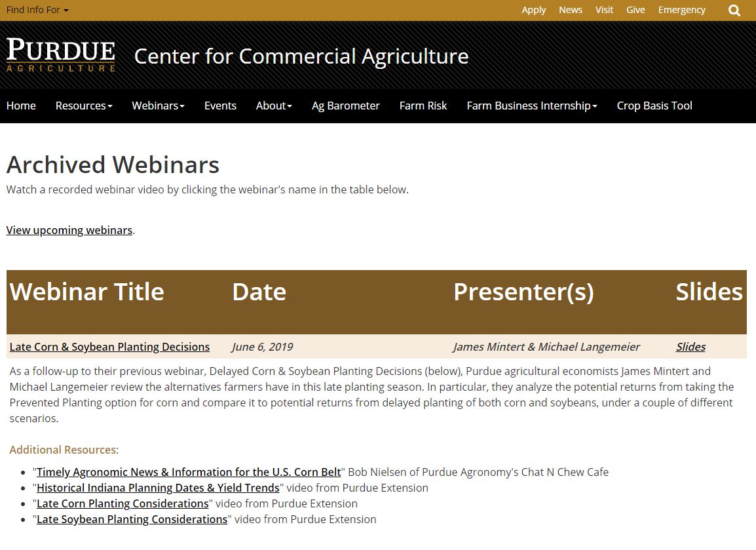This screenshot has width=756, height=550.
Task: Open Historical Indiana Planning Dates & Yield Trends
Action: [158, 488]
